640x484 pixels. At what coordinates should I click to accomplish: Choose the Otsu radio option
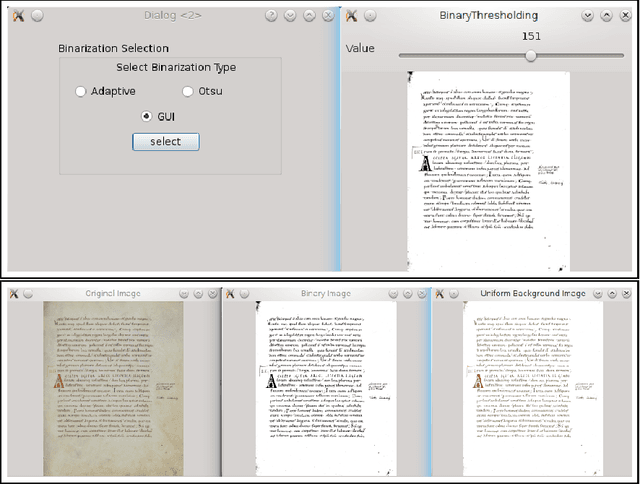[x=188, y=91]
